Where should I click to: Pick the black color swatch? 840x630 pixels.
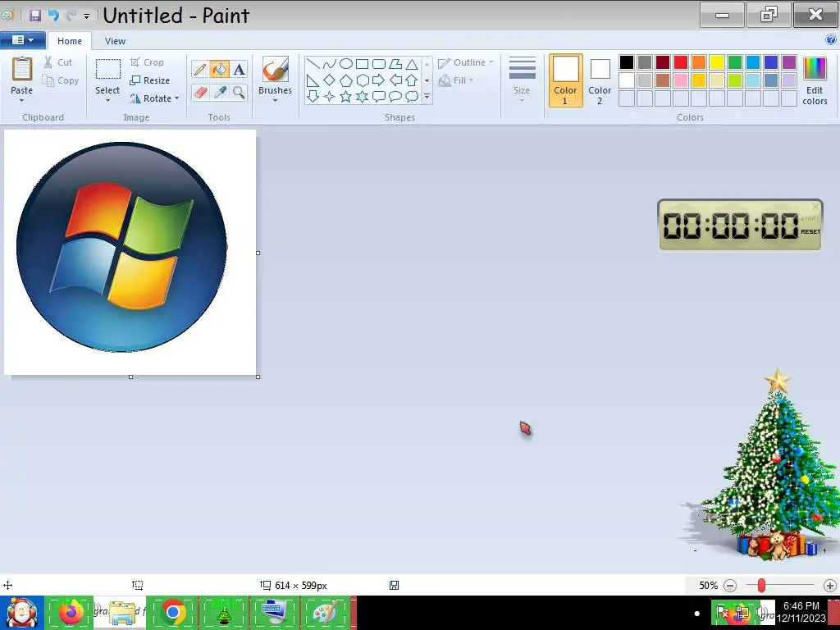(x=627, y=62)
